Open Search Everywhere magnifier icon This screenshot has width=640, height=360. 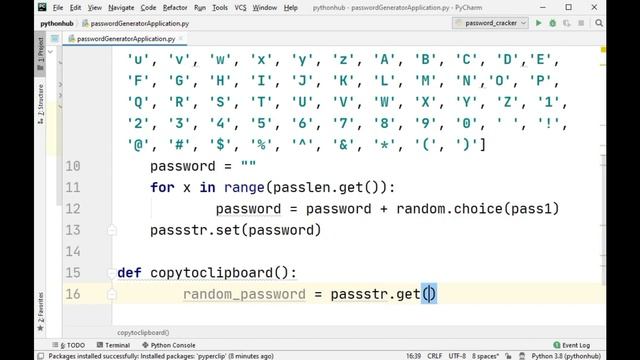click(599, 23)
